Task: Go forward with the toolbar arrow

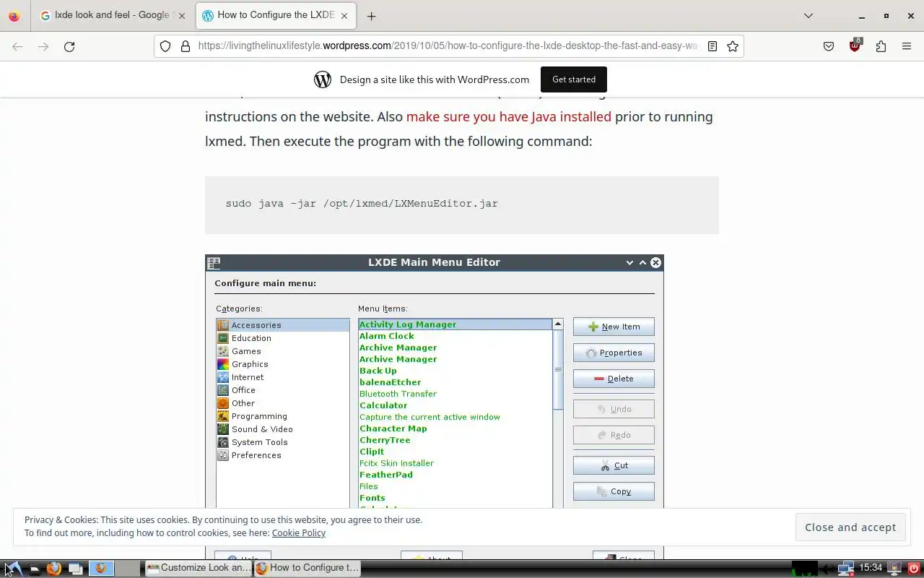Action: 43,46
